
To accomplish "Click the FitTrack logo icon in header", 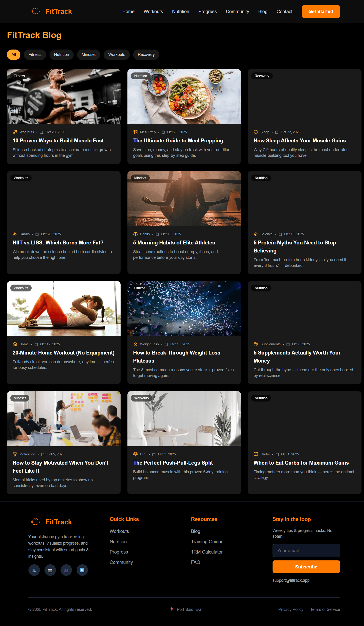I will [35, 11].
